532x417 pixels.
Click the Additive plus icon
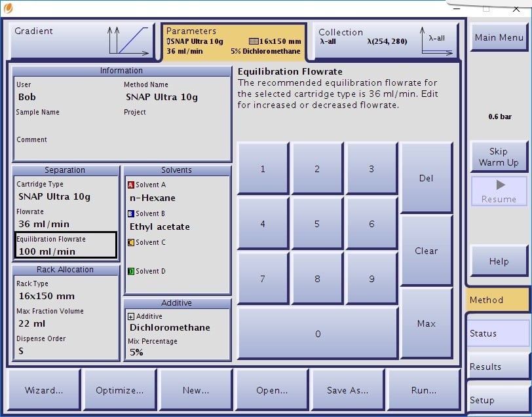[131, 316]
